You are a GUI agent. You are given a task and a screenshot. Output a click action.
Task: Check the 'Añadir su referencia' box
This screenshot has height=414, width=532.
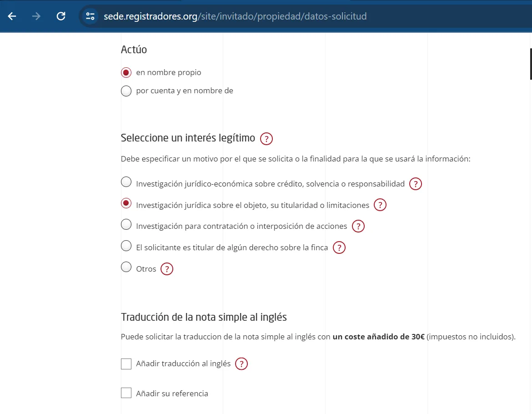click(126, 393)
